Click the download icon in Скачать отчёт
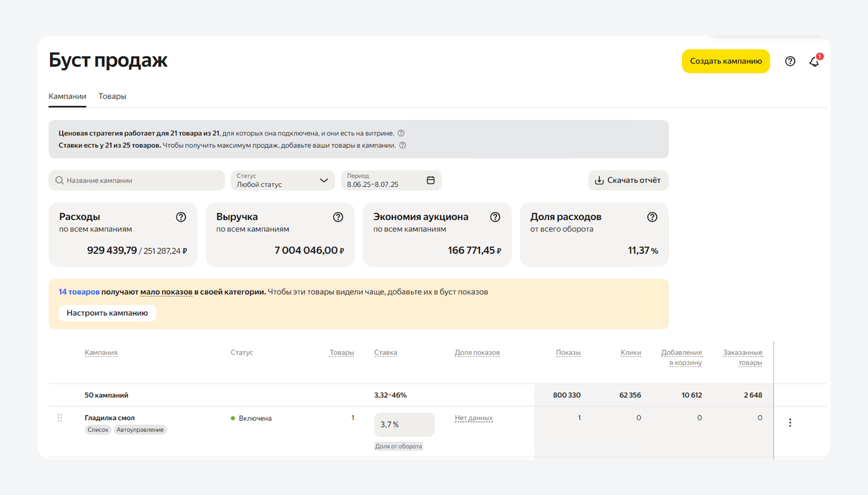Image resolution: width=868 pixels, height=495 pixels. [599, 180]
